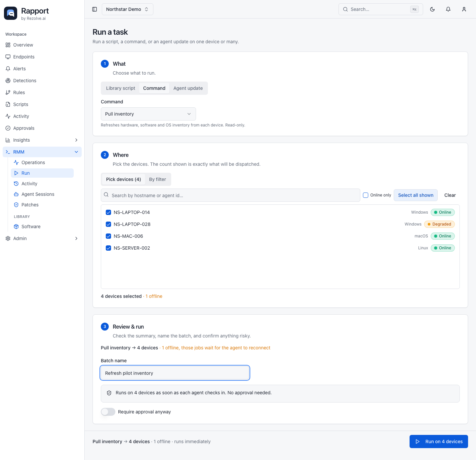Uncheck device NS-LAPTOP-014
The height and width of the screenshot is (460, 476).
pos(108,212)
